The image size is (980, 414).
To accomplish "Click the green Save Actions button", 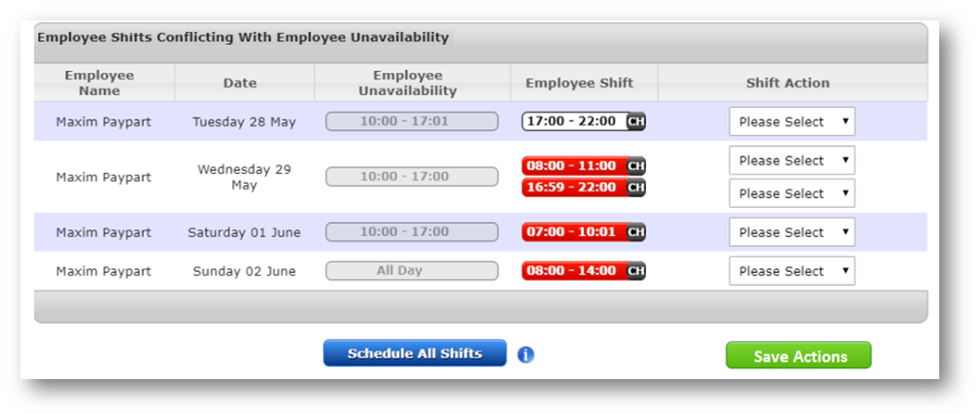I will coord(798,356).
